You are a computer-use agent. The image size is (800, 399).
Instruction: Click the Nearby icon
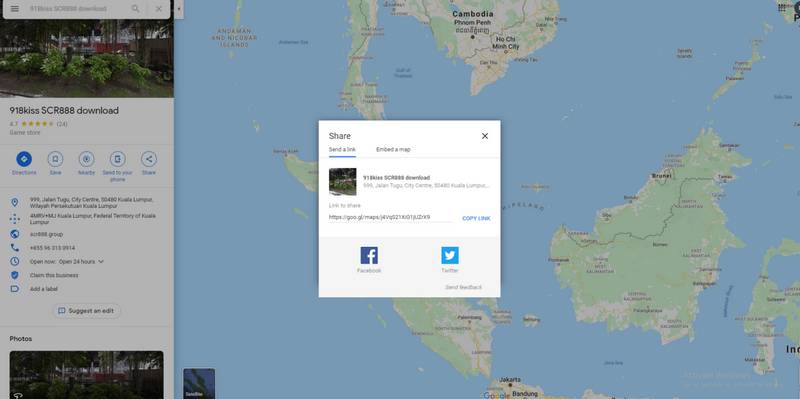pos(86,159)
